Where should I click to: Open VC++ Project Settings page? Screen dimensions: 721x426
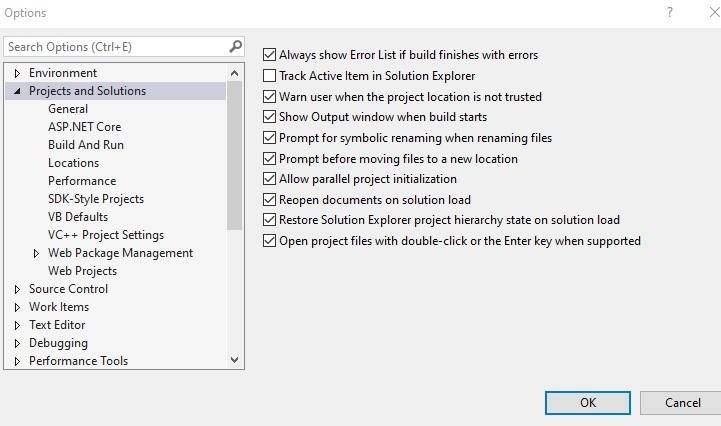(x=106, y=235)
